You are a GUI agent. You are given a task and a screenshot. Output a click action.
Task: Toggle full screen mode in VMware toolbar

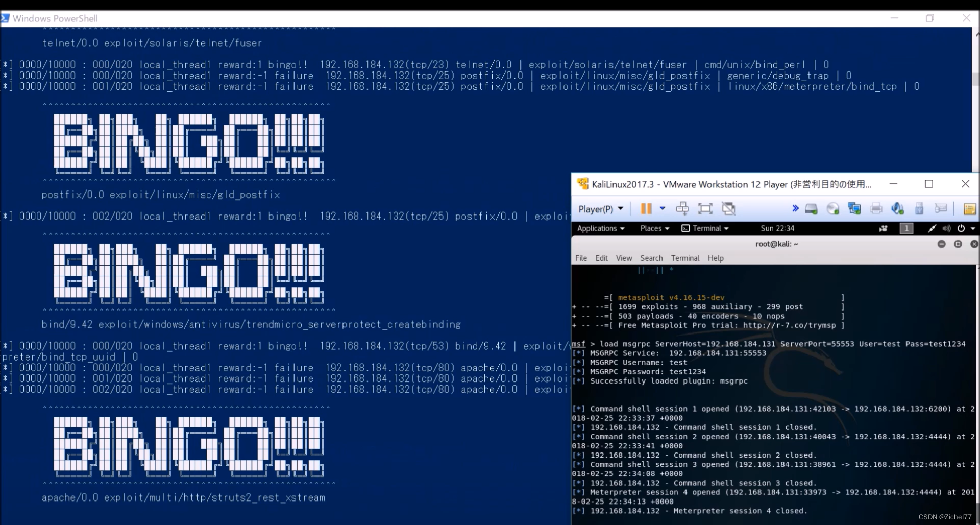(x=705, y=208)
